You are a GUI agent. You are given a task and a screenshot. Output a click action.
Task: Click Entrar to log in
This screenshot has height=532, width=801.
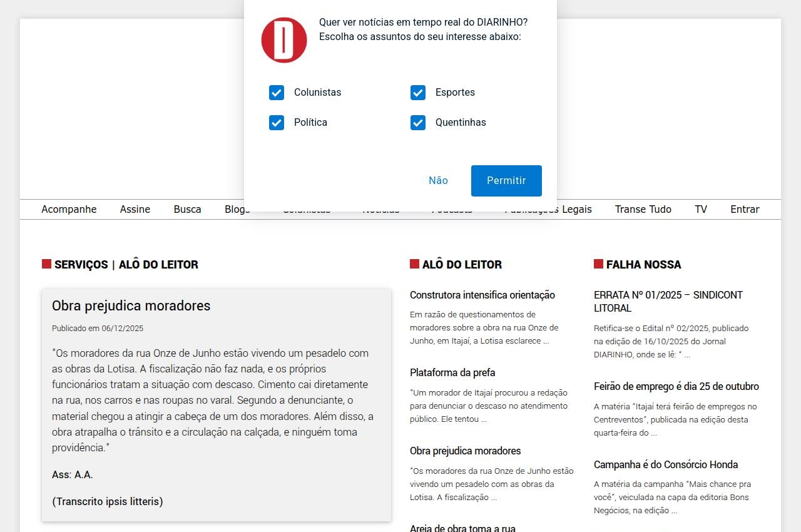[x=745, y=210]
